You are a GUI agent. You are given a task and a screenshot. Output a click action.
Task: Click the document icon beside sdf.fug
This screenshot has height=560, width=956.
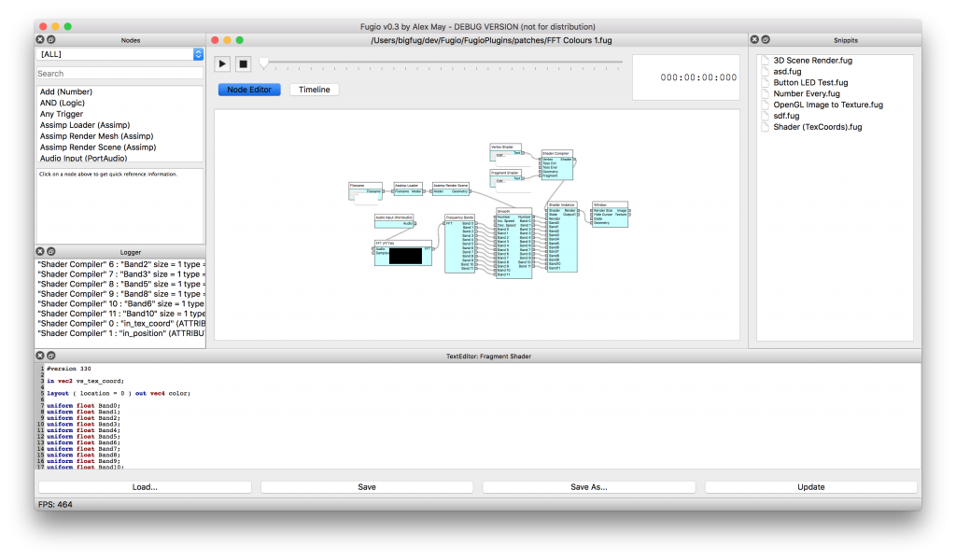[x=764, y=116]
